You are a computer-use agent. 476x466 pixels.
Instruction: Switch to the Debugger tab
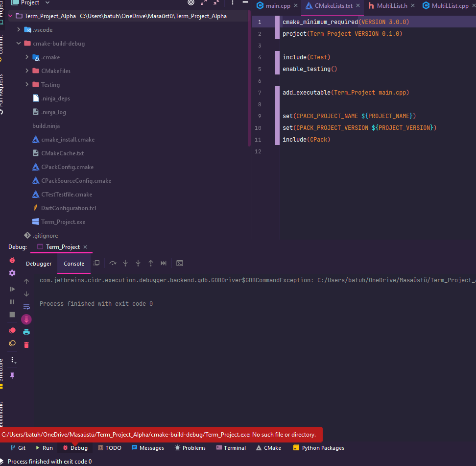point(39,264)
